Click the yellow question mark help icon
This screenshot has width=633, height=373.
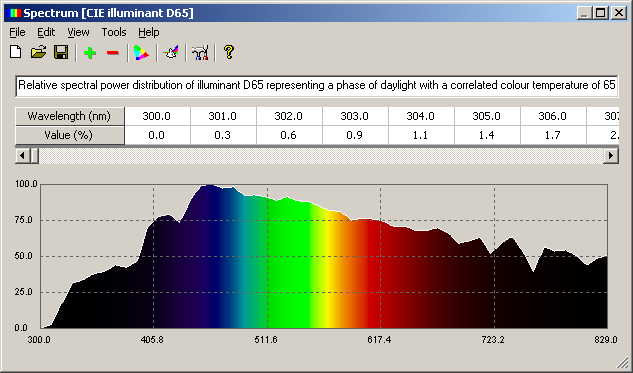(228, 52)
